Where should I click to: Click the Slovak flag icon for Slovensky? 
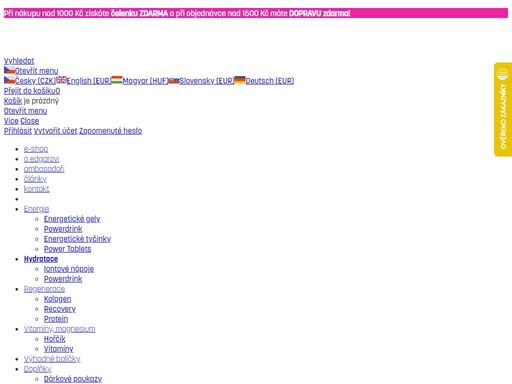pos(174,80)
